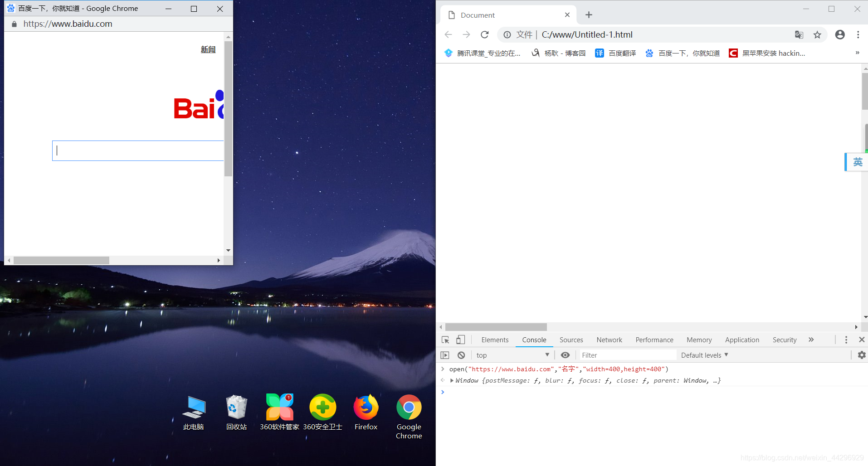Toggle the device toolbar in DevTools
This screenshot has width=868, height=466.
(460, 340)
